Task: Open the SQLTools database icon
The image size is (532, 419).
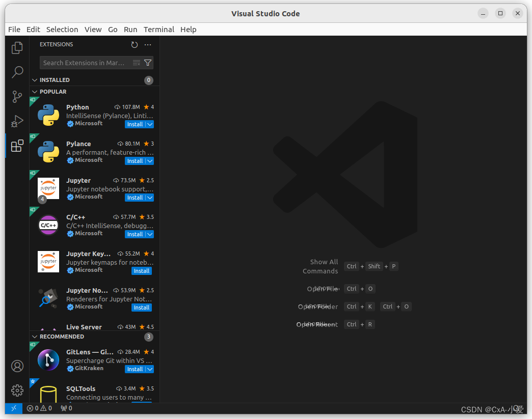Action: click(x=48, y=394)
